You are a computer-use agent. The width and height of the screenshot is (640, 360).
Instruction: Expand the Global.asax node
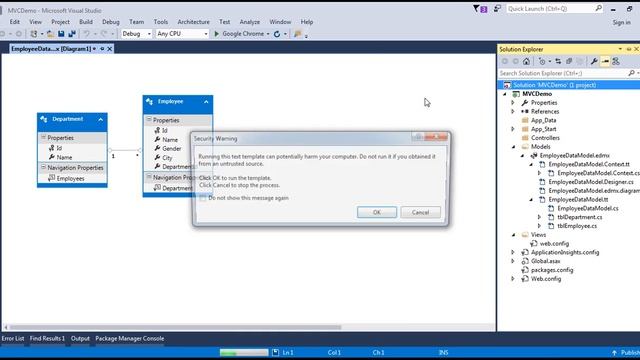click(513, 261)
